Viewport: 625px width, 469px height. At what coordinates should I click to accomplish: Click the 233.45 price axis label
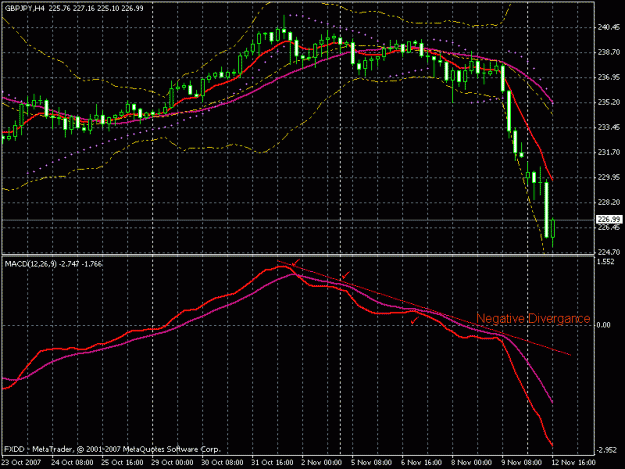click(x=609, y=127)
